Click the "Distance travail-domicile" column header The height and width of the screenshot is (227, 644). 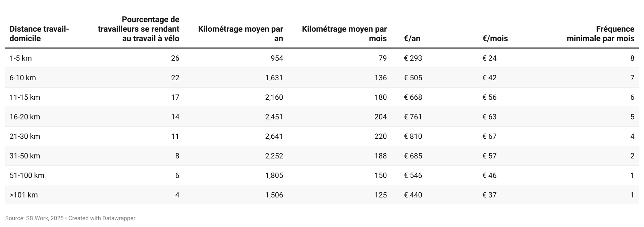(39, 34)
